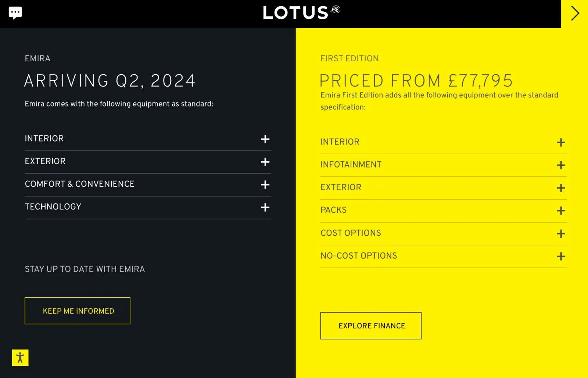
Task: Click the Infotainment row label
Action: pos(351,165)
